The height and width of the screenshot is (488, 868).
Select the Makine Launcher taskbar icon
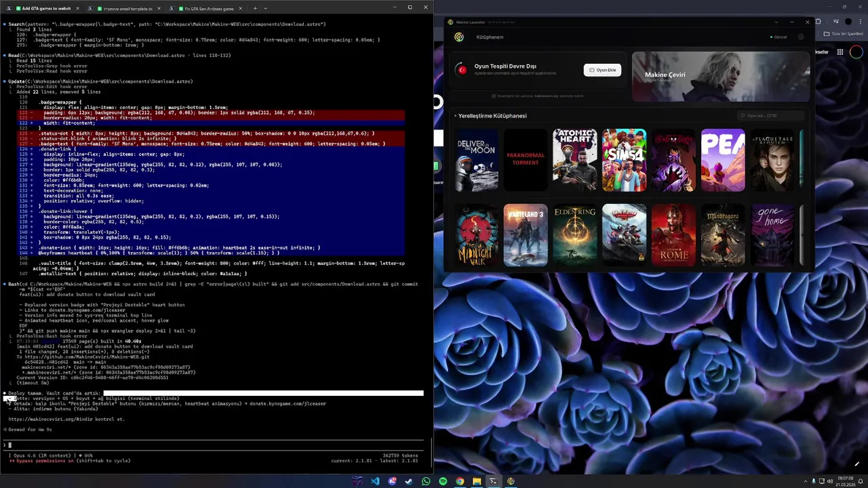[x=511, y=481]
